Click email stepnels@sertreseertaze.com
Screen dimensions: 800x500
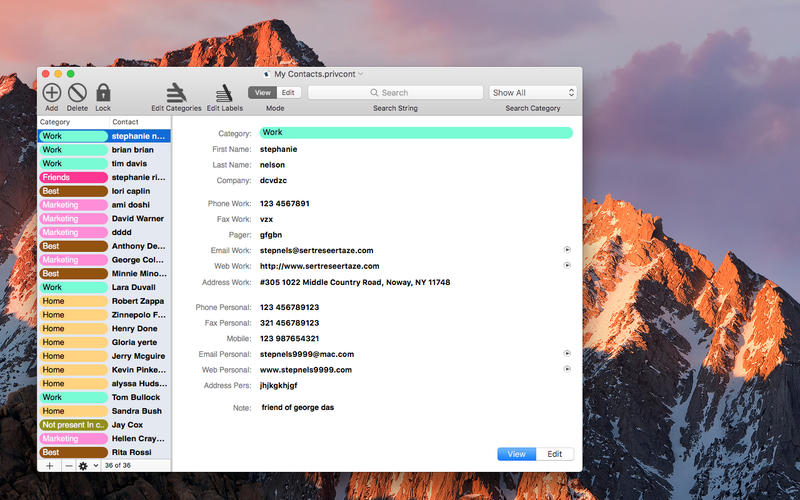(316, 250)
